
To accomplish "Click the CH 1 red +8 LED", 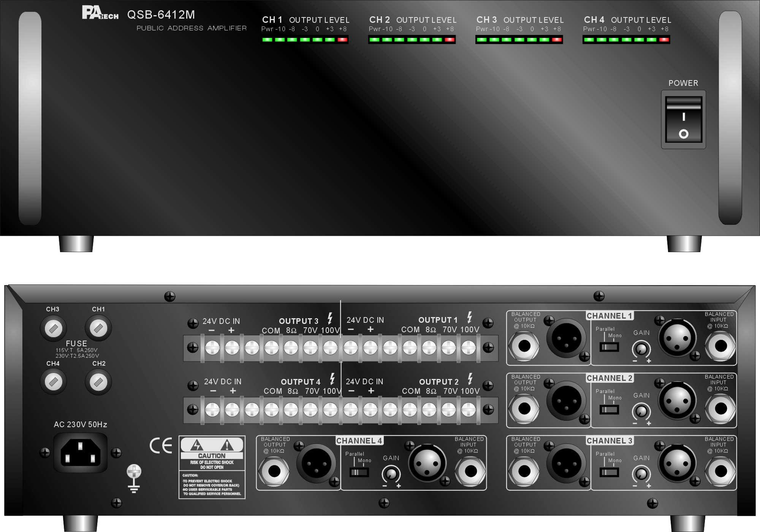I will point(342,39).
